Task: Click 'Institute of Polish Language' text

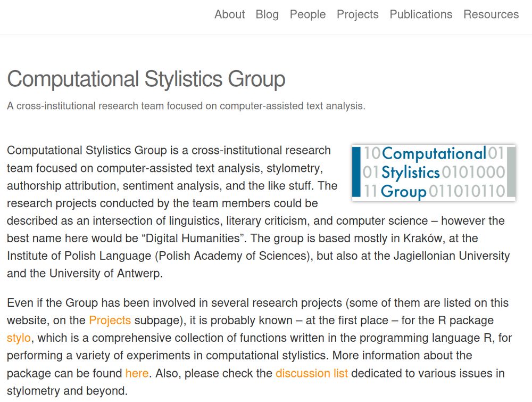Action: pos(79,256)
